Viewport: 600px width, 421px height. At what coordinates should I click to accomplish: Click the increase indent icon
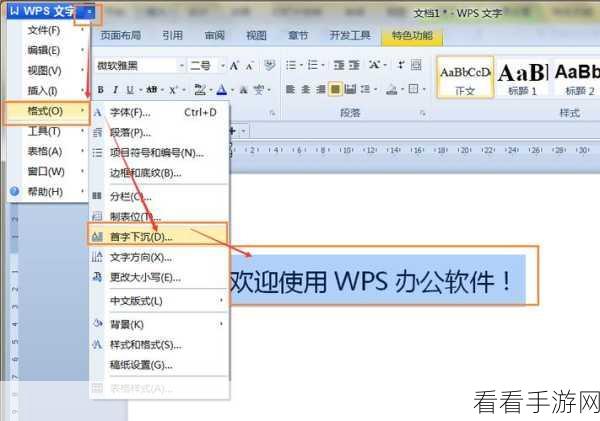pyautogui.click(x=354, y=65)
